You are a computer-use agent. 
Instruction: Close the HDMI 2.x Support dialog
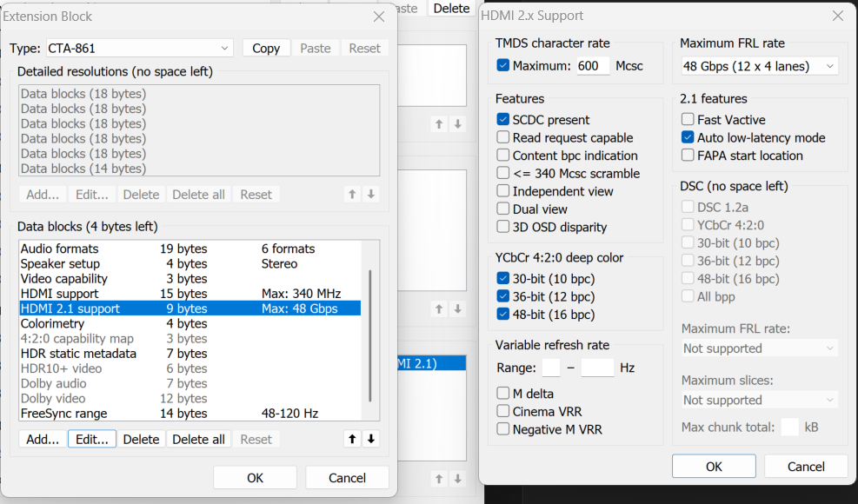coord(837,16)
